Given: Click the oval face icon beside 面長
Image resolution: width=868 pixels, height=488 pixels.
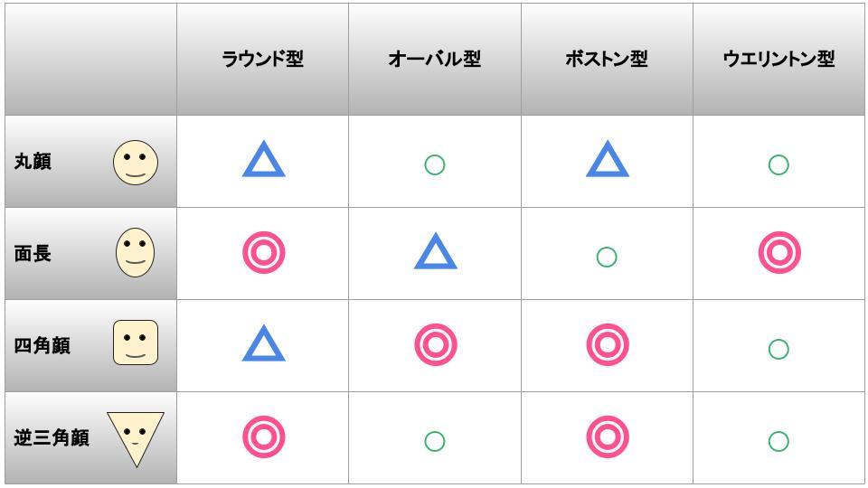Looking at the screenshot, I should 135,254.
